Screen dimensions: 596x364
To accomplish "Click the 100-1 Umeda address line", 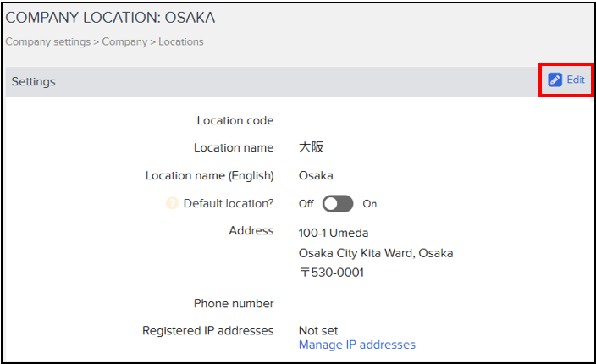I will tap(334, 233).
